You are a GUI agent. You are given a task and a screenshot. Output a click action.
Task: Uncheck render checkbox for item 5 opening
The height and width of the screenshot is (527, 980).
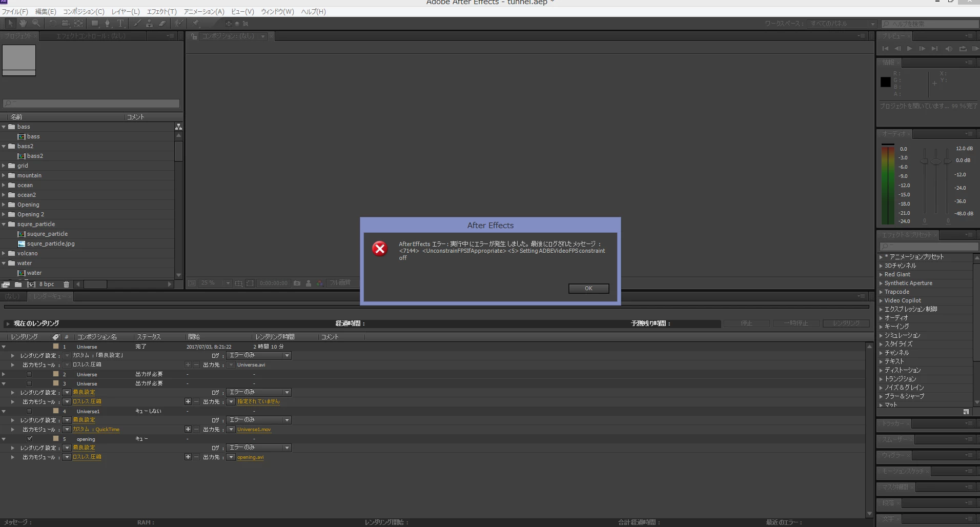[29, 439]
